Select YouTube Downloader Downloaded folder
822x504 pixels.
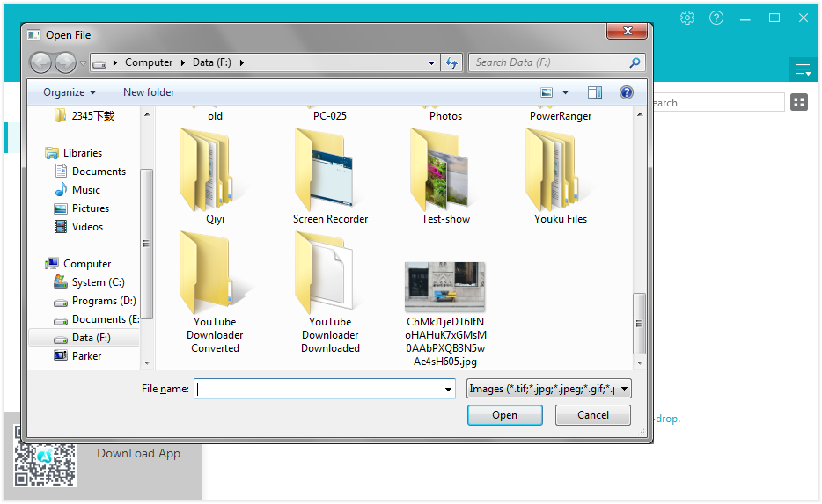[x=330, y=292]
